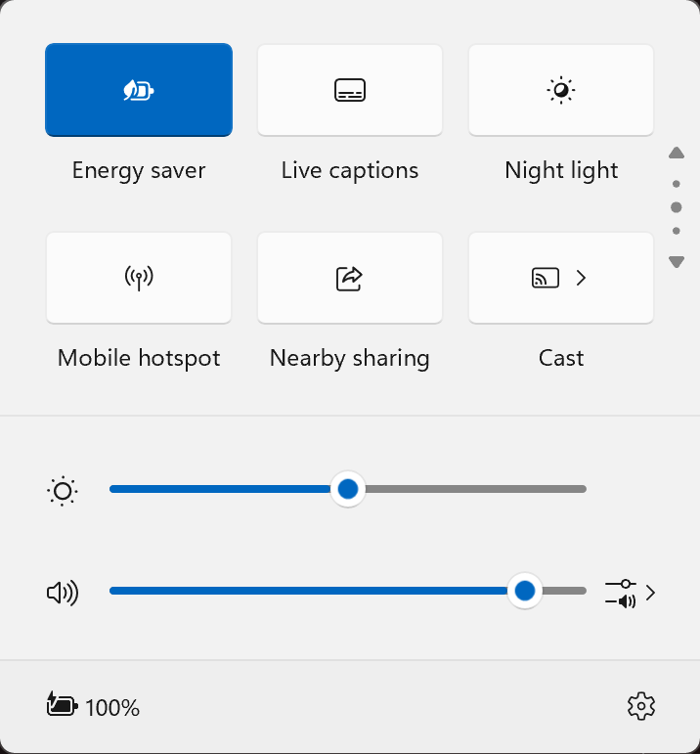Click the 100% battery label
Image resolution: width=700 pixels, height=754 pixels.
112,708
